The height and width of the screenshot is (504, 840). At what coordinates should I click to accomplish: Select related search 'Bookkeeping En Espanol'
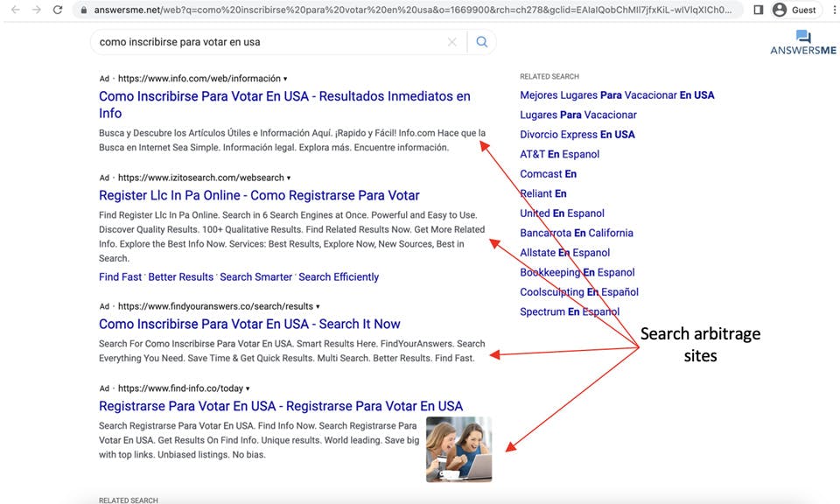[577, 272]
